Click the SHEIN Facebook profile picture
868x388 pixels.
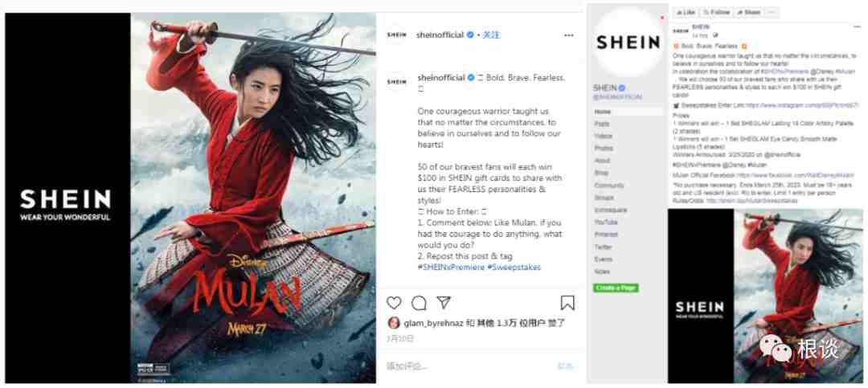(x=628, y=43)
